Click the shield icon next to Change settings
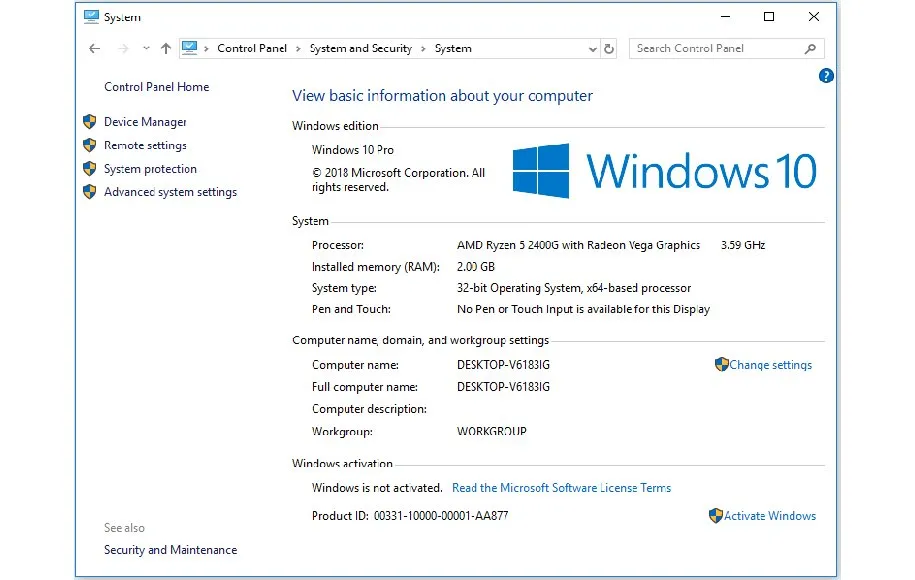The width and height of the screenshot is (915, 580). click(x=721, y=365)
